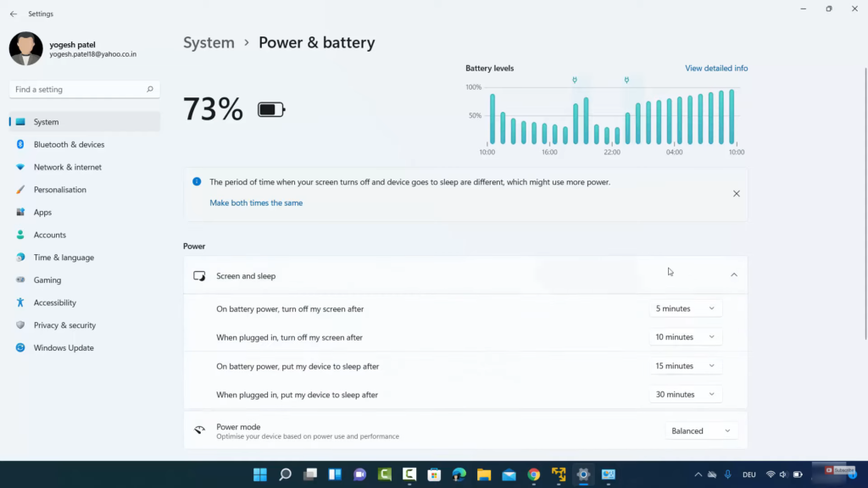Image resolution: width=868 pixels, height=488 pixels.
Task: Open Accessibility settings page
Action: pyautogui.click(x=54, y=302)
